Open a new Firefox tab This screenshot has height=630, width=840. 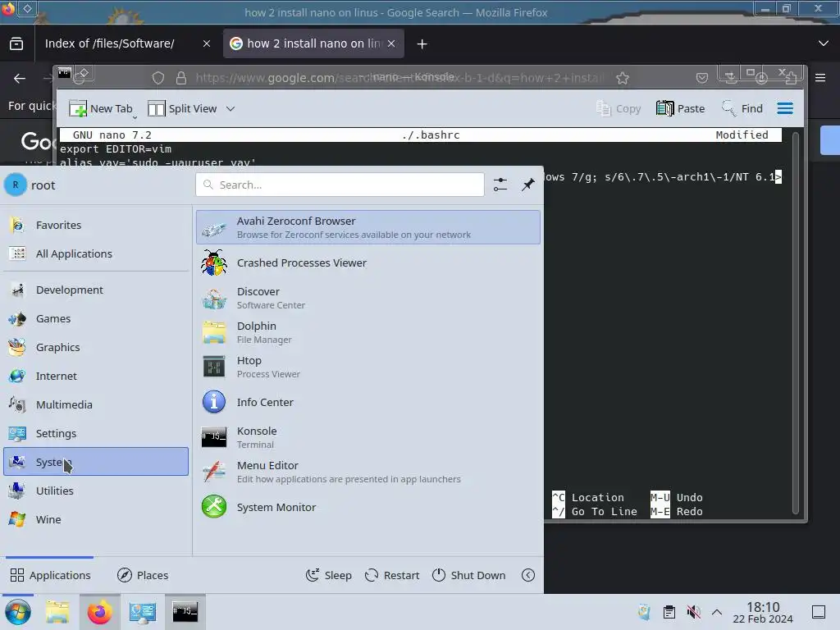click(422, 44)
